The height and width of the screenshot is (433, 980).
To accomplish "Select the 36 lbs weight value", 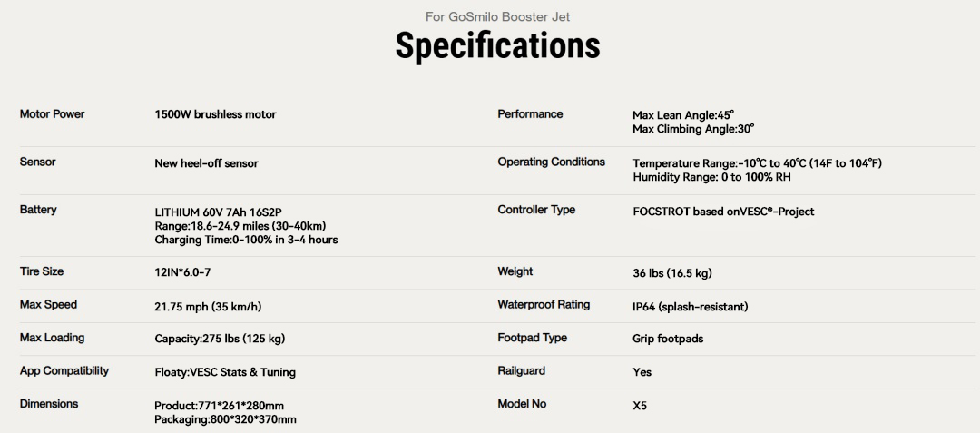I will (671, 273).
